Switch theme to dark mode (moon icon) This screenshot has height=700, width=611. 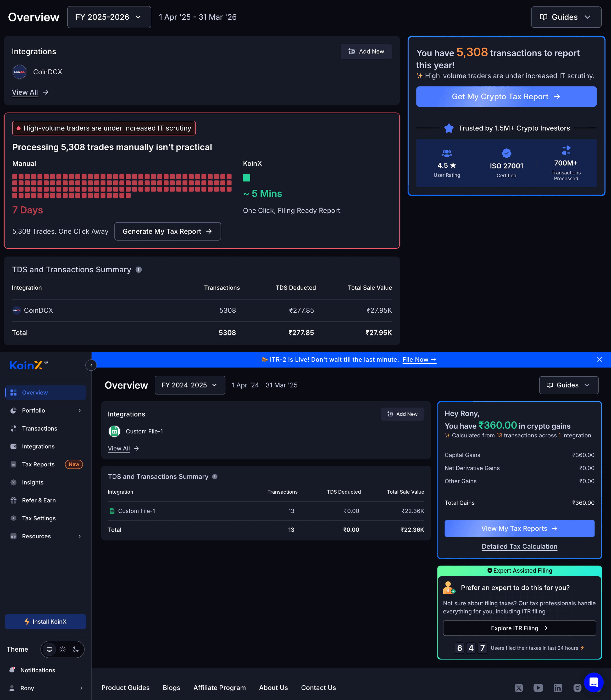[x=76, y=649]
